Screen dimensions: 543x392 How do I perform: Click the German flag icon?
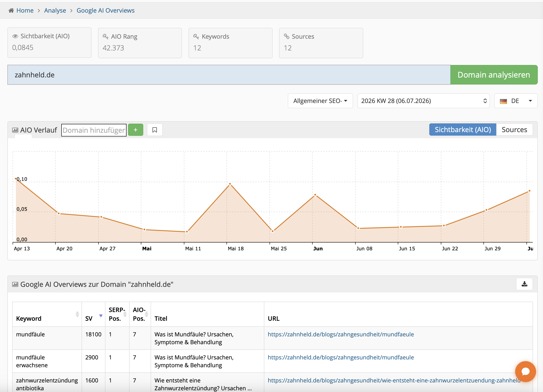coord(503,101)
